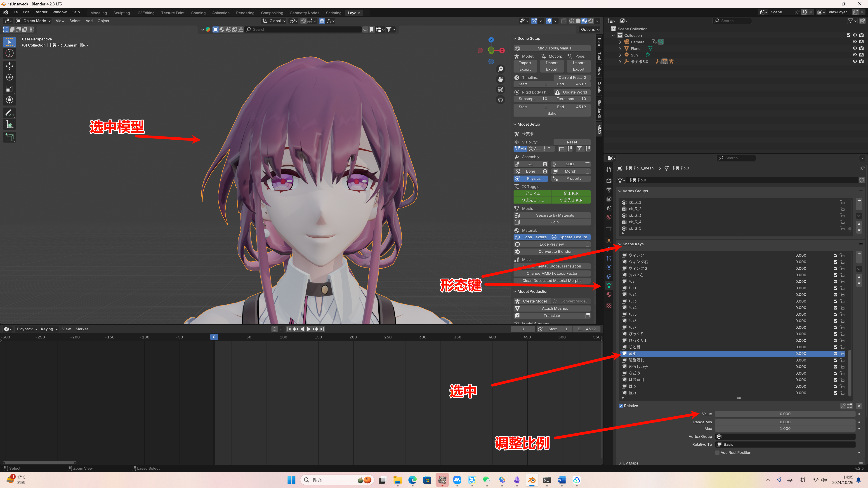Expand the UV Maps panel

620,463
